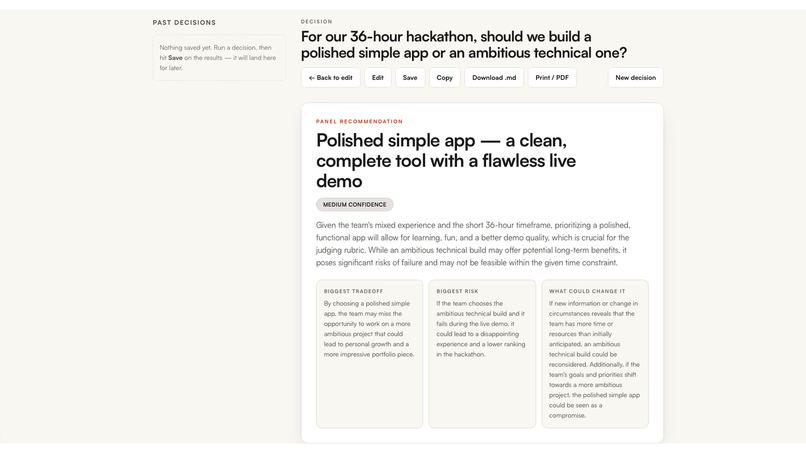
Task: Click the What Could Change It heading
Action: pyautogui.click(x=587, y=291)
